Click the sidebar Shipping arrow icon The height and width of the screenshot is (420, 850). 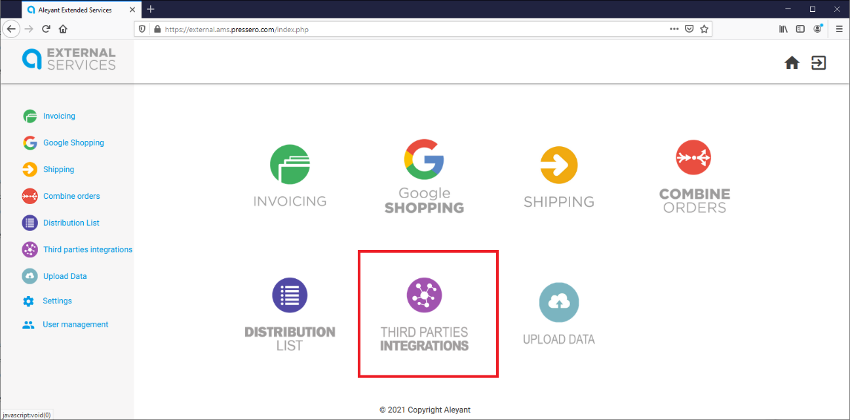click(30, 170)
